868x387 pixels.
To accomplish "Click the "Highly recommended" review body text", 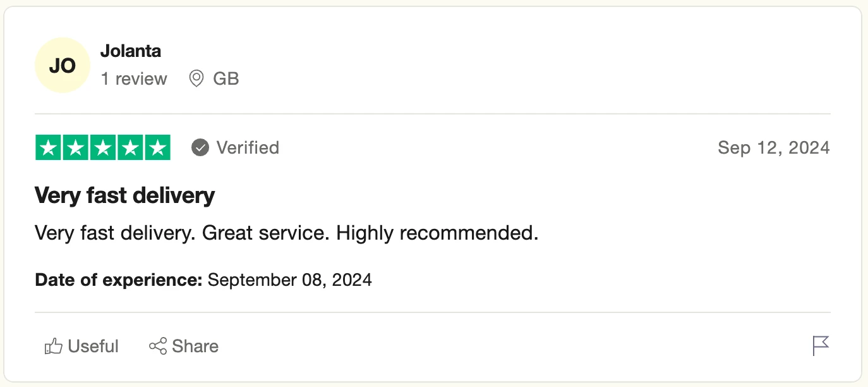I will pyautogui.click(x=437, y=233).
